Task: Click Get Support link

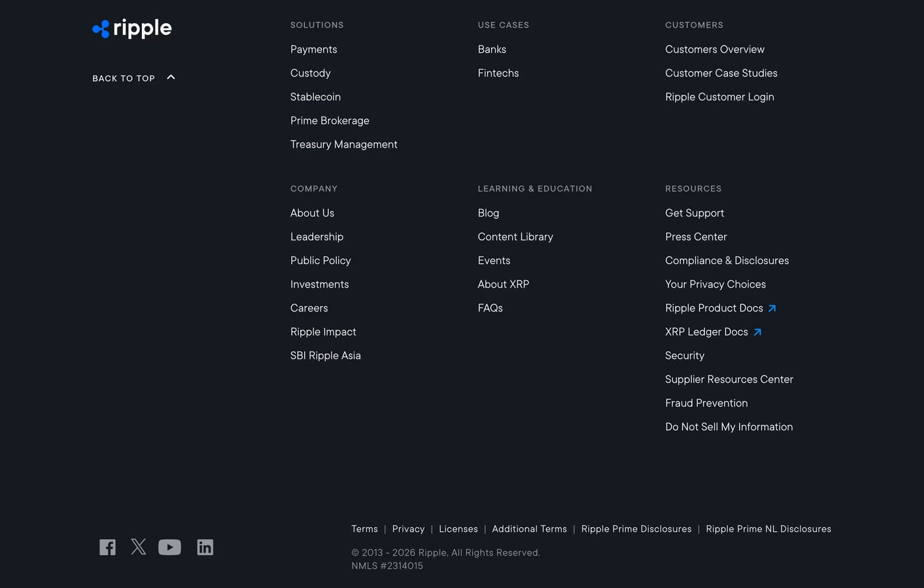Action: click(694, 213)
